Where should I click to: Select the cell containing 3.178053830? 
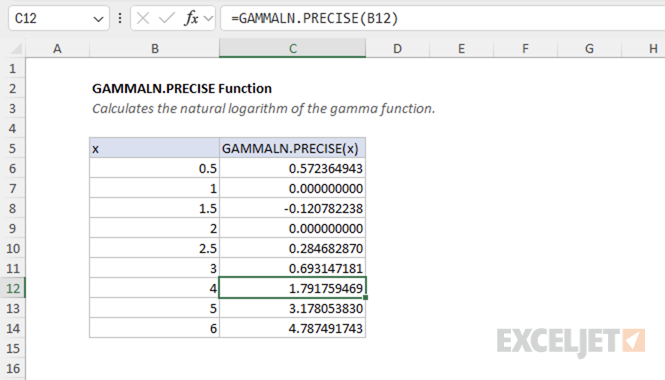tap(293, 308)
